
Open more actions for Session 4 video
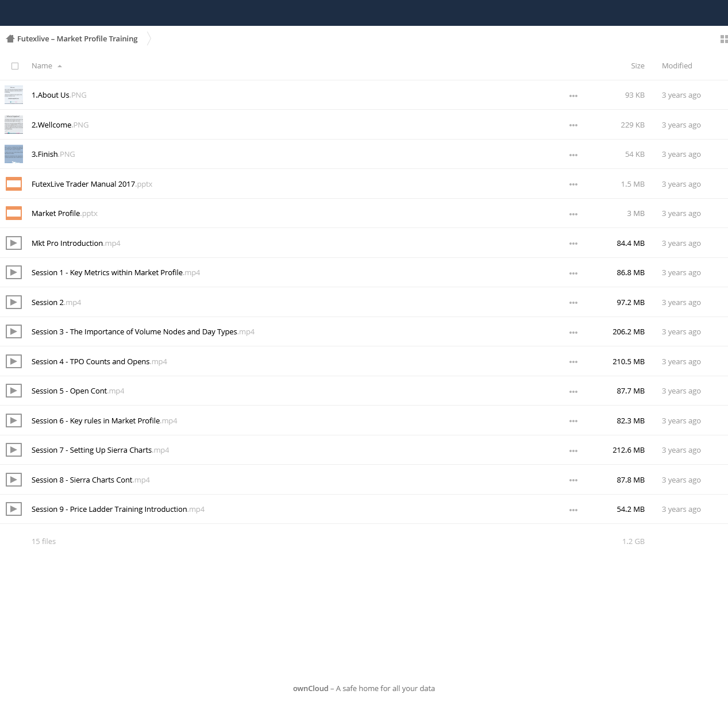point(573,362)
